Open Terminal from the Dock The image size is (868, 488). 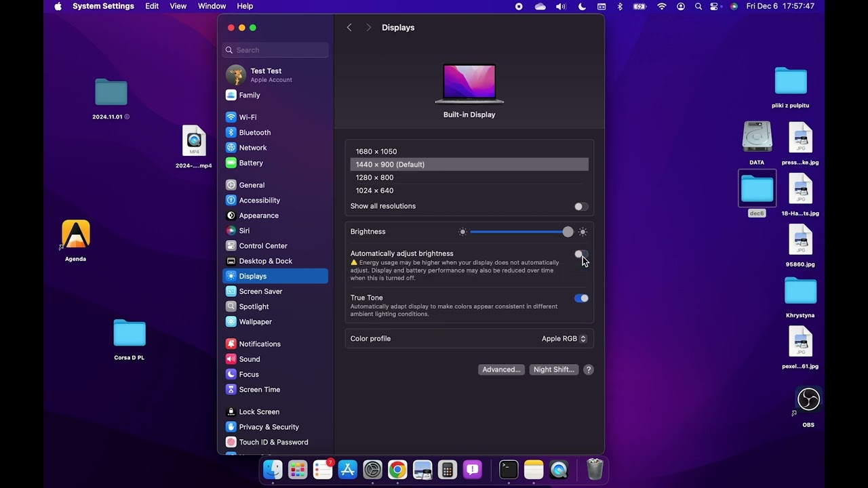tap(509, 469)
